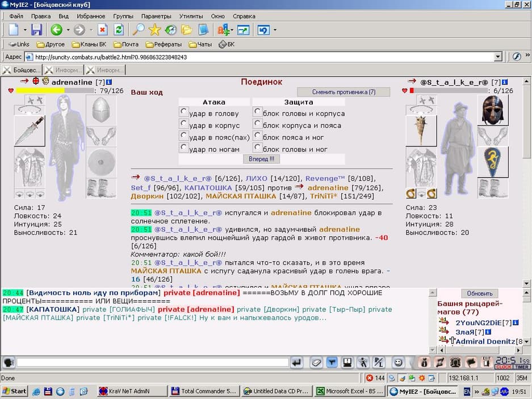Click the Refresh page toolbar icon
Image resolution: width=532 pixels, height=399 pixels.
coord(119,30)
